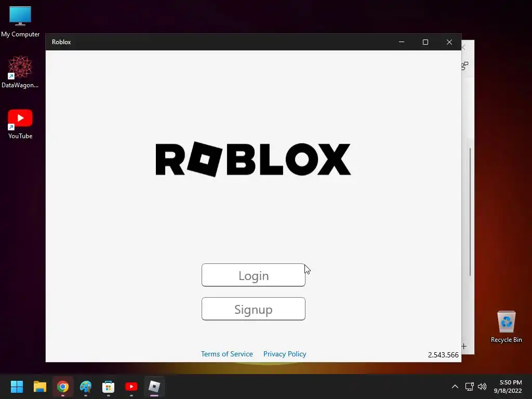This screenshot has width=532, height=399.
Task: Switch to Google Chrome in the taskbar
Action: tap(62, 387)
